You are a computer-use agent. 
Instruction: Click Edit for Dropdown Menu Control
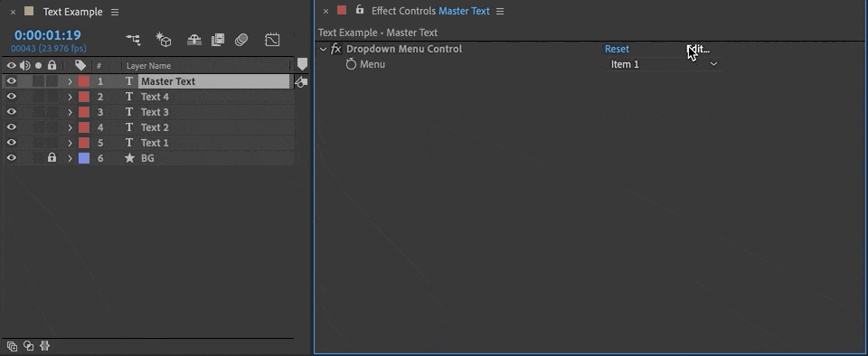pos(699,49)
